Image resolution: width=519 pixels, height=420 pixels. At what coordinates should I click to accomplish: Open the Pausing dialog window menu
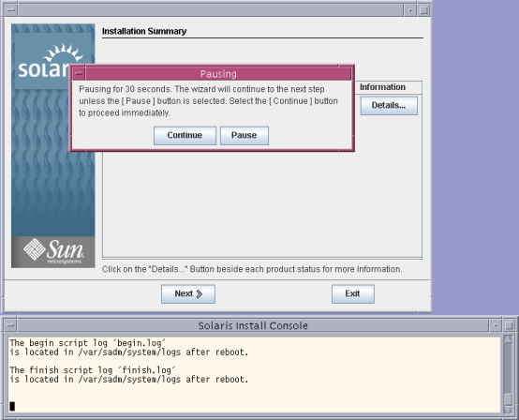pyautogui.click(x=79, y=73)
